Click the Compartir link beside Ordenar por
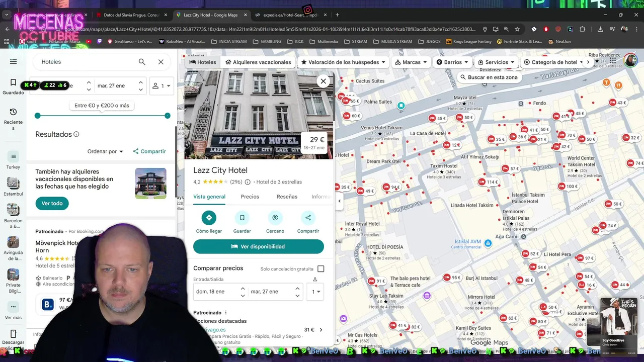The image size is (644, 362). 149,151
